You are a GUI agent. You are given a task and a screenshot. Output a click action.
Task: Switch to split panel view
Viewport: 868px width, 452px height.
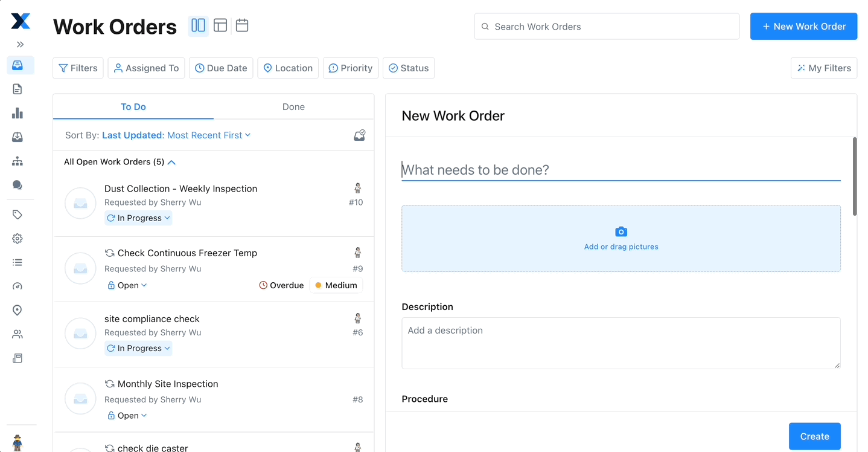click(198, 26)
